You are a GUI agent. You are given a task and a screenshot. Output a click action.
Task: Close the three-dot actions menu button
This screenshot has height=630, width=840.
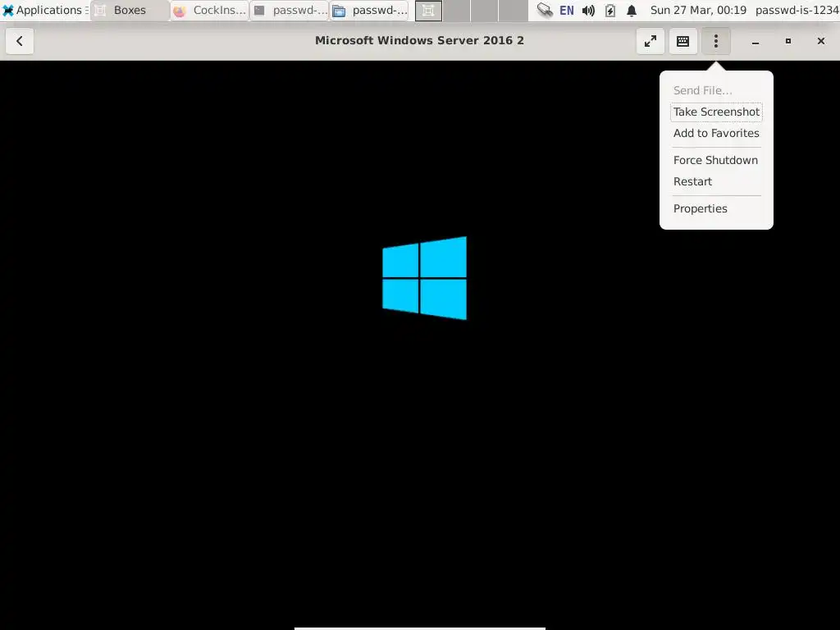point(715,41)
